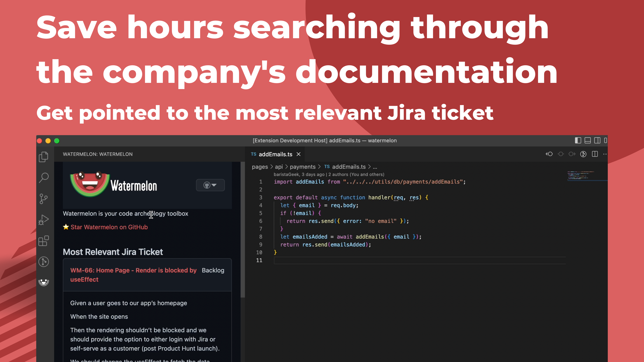This screenshot has height=362, width=644.
Task: Select the addEmails.ts breadcrumb
Action: click(x=349, y=167)
